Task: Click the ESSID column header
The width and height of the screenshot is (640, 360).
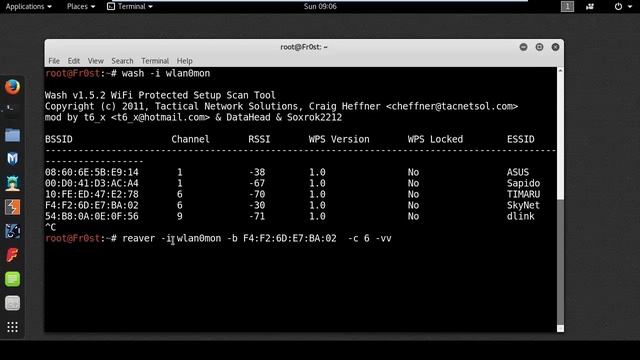Action: click(x=520, y=139)
